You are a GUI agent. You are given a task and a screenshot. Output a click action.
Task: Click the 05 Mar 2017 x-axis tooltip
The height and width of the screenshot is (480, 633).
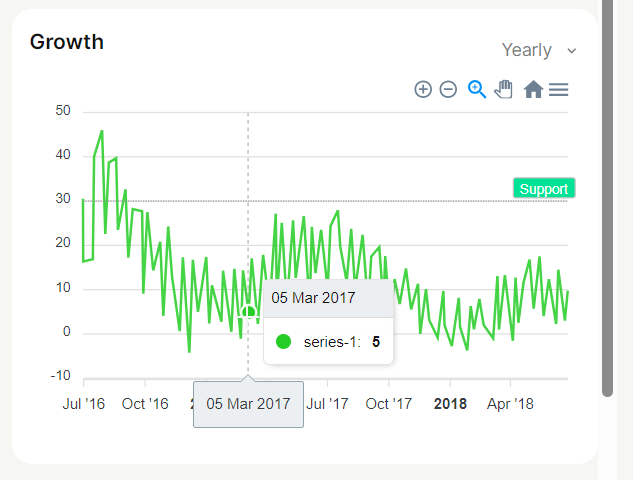pos(248,404)
